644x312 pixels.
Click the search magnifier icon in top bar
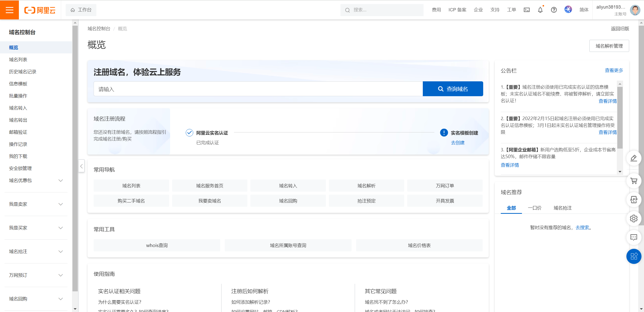pos(347,10)
